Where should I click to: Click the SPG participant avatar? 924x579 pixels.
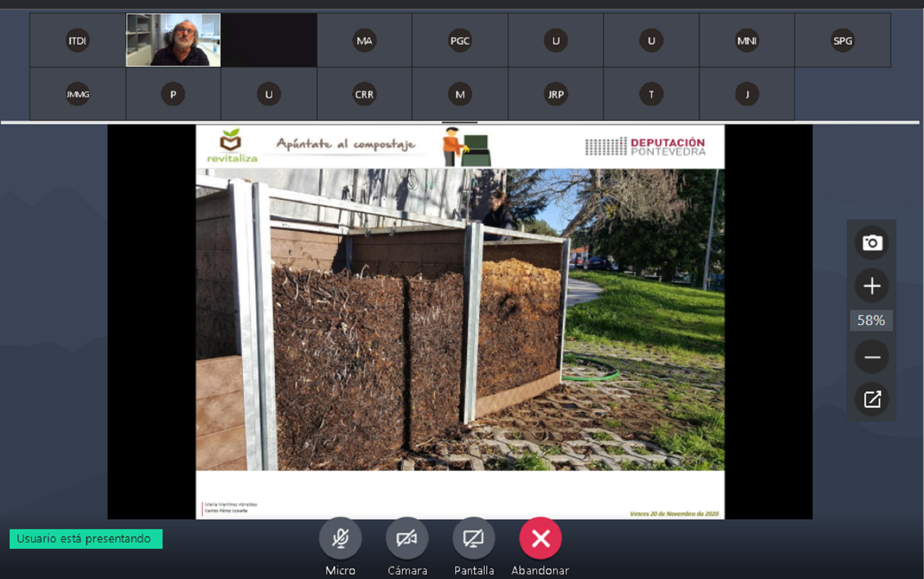coord(843,41)
